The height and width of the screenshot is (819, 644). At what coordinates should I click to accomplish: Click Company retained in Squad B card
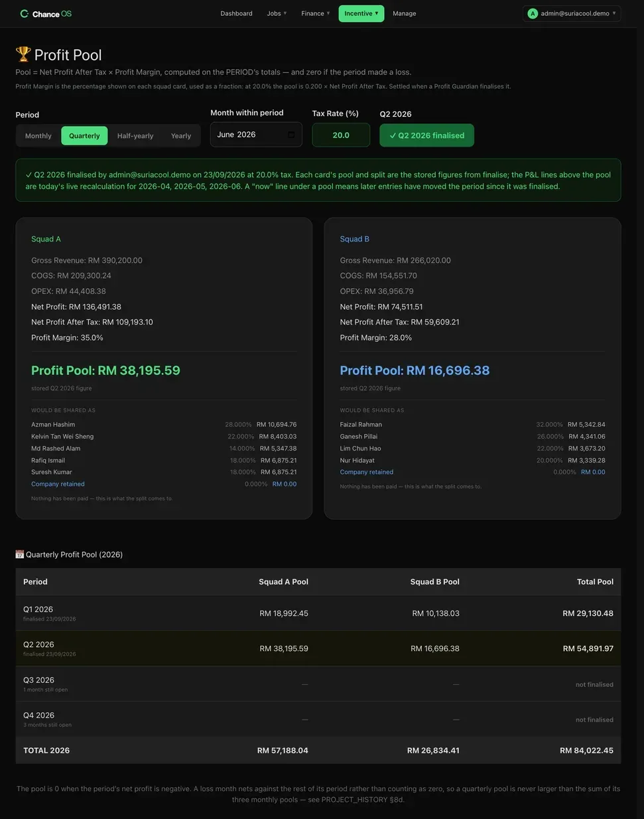point(367,472)
